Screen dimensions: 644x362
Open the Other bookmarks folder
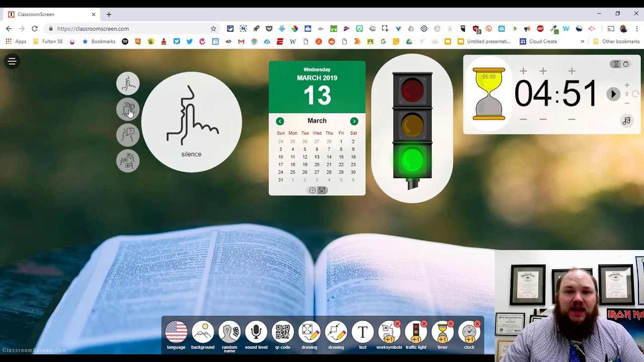click(616, 41)
